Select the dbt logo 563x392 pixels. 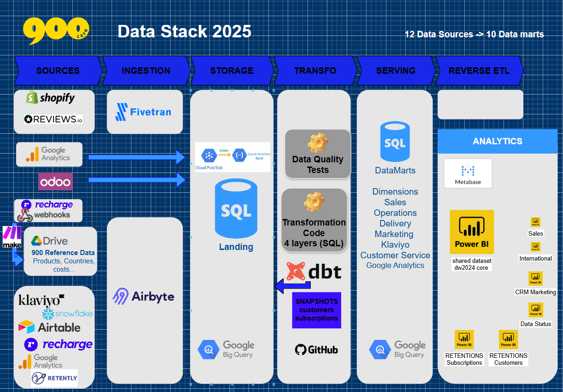(x=314, y=272)
